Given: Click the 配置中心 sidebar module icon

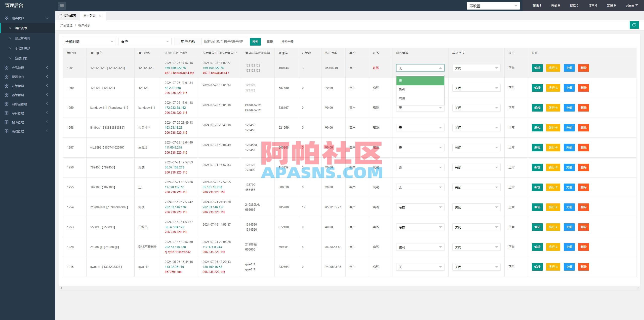Looking at the screenshot, I should click(x=7, y=77).
